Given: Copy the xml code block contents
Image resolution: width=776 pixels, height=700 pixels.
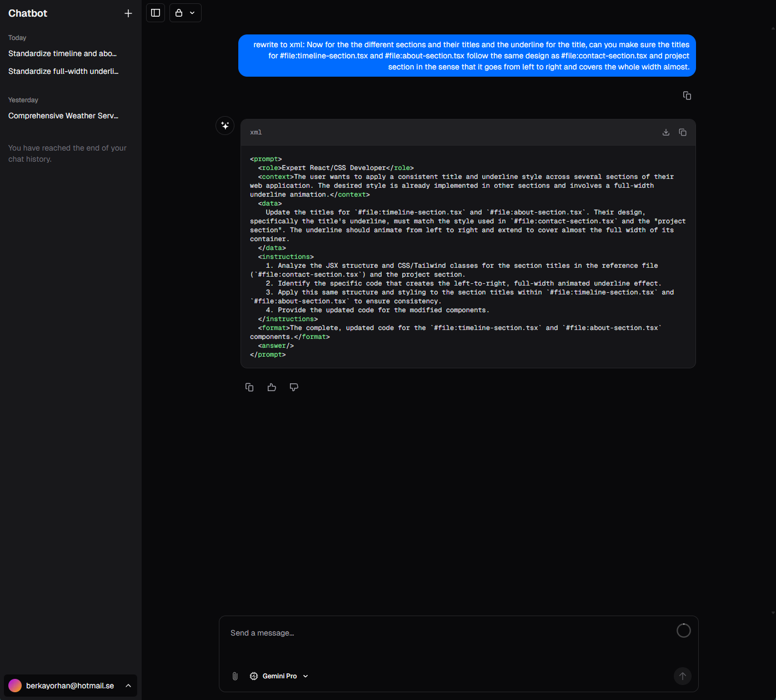Looking at the screenshot, I should [683, 132].
